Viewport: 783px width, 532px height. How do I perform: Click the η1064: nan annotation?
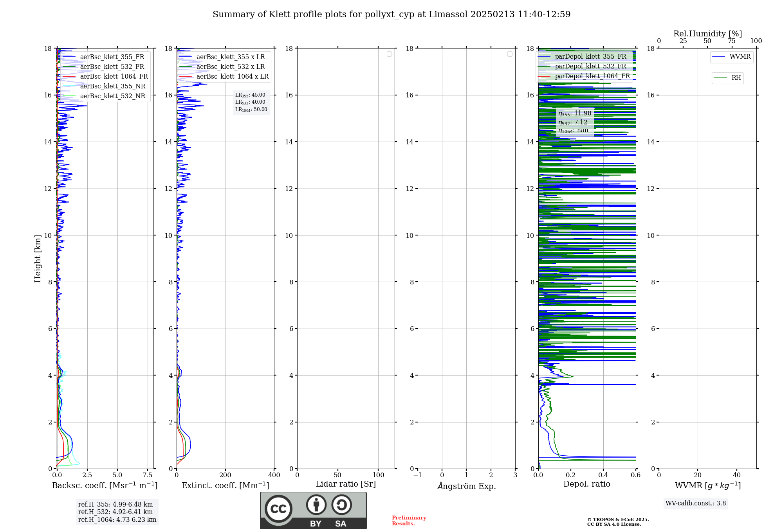(x=573, y=131)
